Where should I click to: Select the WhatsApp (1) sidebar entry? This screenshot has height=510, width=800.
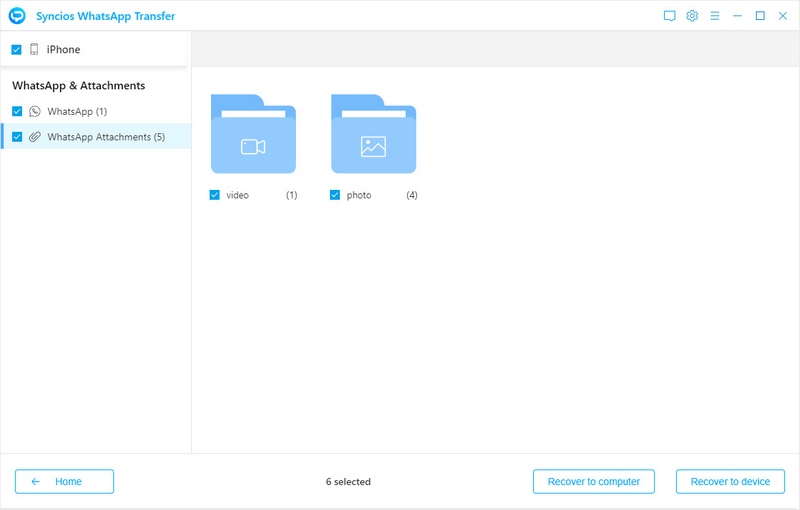pyautogui.click(x=96, y=111)
